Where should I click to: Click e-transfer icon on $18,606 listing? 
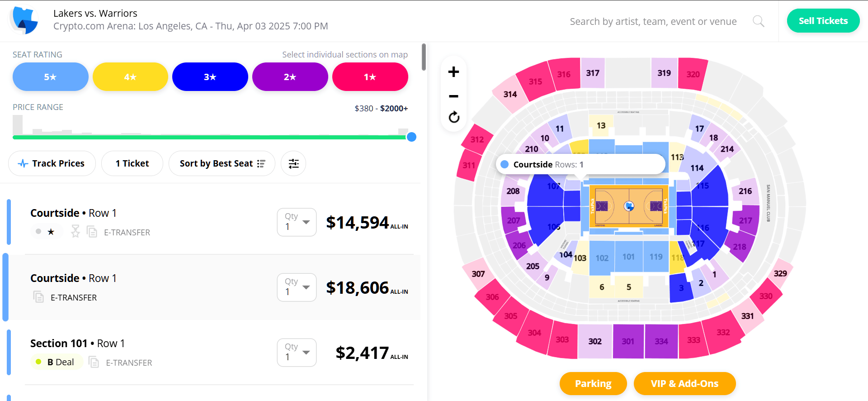tap(38, 297)
